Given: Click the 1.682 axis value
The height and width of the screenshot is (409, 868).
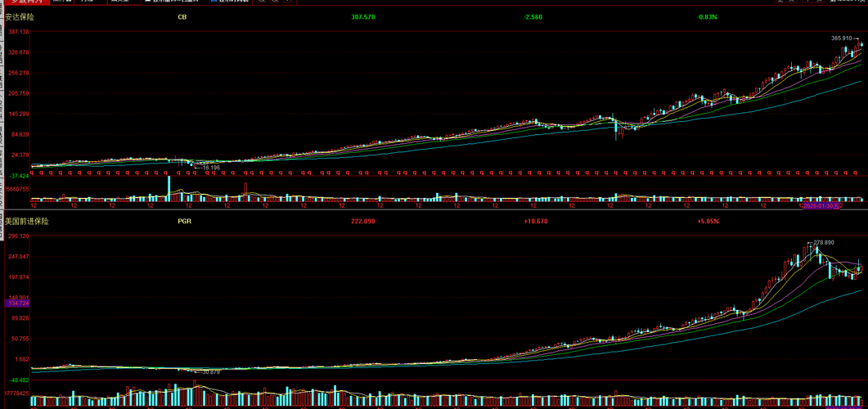Looking at the screenshot, I should (21, 359).
